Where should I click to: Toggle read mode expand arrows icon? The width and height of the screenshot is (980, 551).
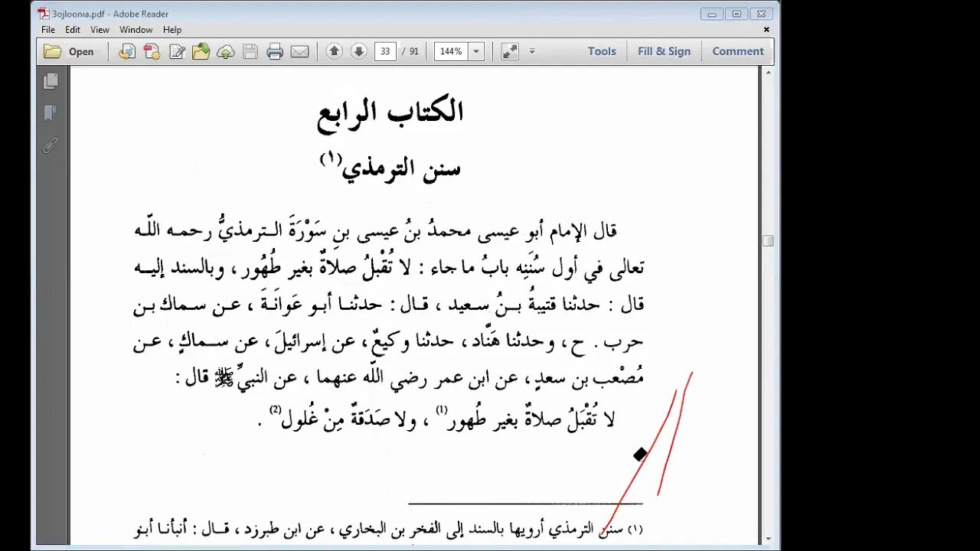point(510,51)
